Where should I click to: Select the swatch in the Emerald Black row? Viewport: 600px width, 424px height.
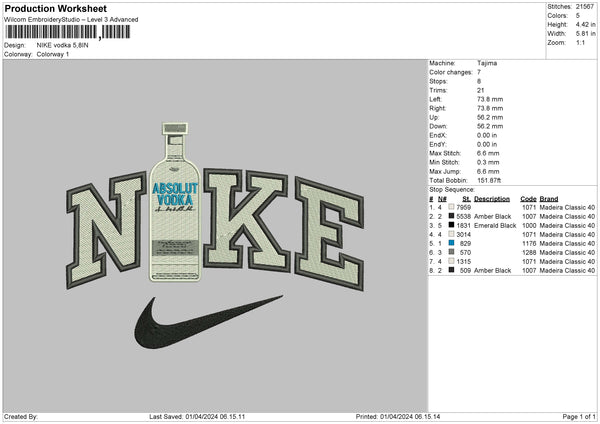coord(452,225)
